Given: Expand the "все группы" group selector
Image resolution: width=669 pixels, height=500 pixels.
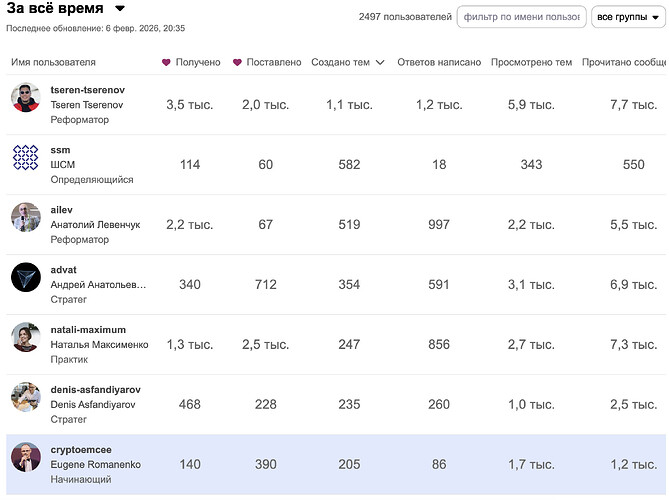Looking at the screenshot, I should [x=622, y=17].
